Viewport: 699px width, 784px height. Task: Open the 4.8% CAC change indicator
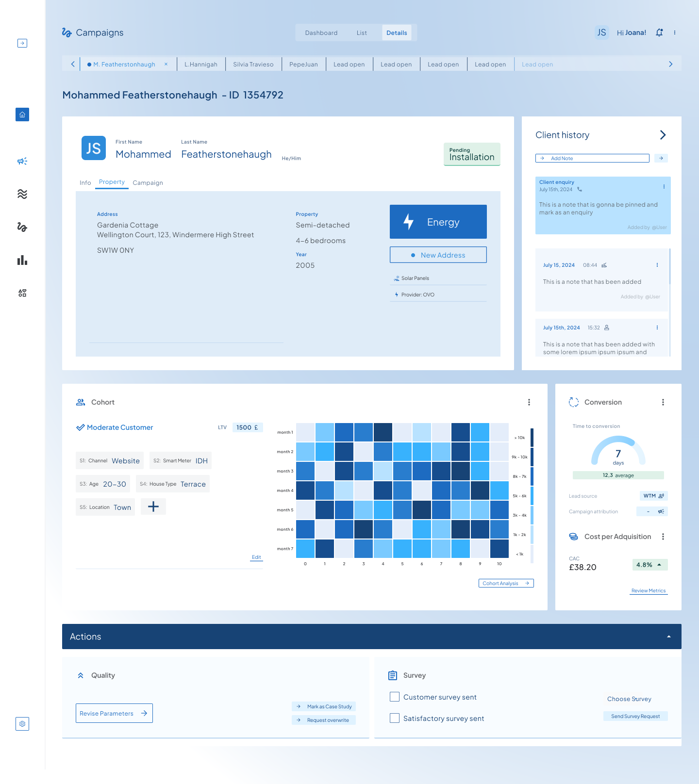(x=650, y=565)
